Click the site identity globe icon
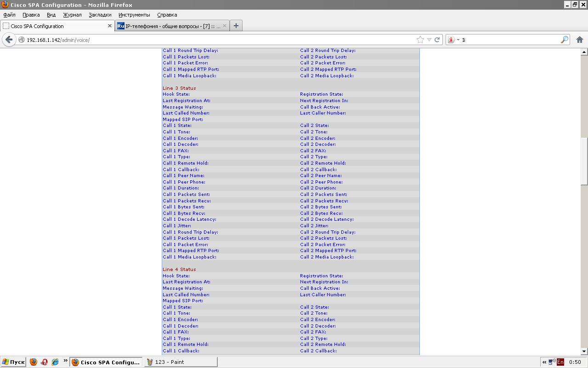 (x=21, y=40)
